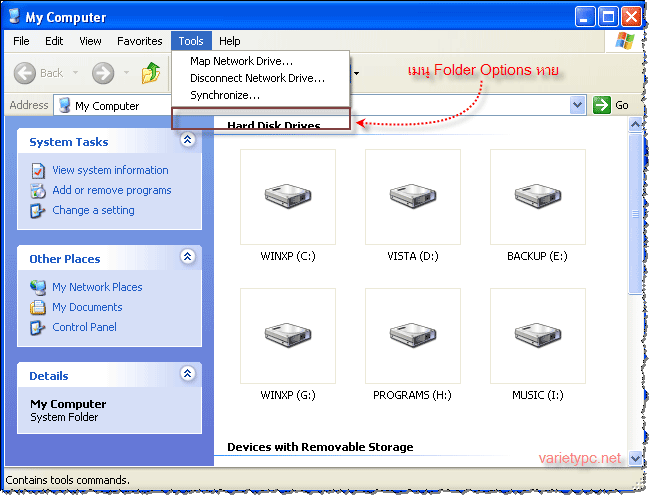Click the BACKUP (E:) label text
The width and height of the screenshot is (649, 495).
[x=537, y=256]
